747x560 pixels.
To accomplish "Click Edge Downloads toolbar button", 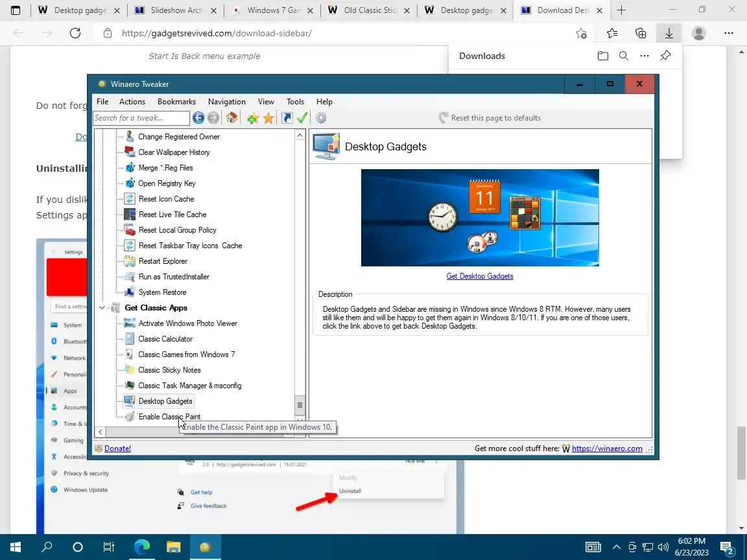I will coord(669,33).
